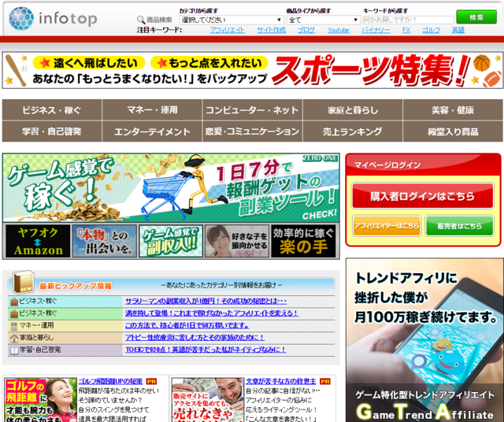
Task: Click the ブログ keyword link
Action: coord(306,30)
